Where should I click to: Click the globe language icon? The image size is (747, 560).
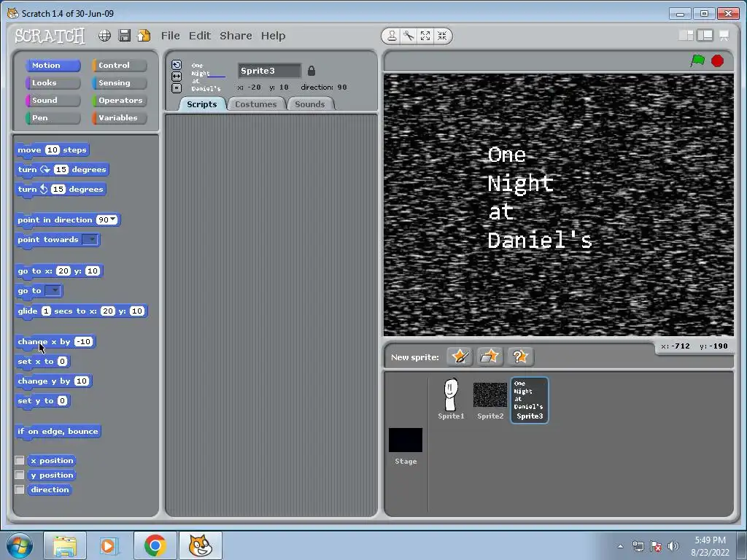[x=105, y=36]
